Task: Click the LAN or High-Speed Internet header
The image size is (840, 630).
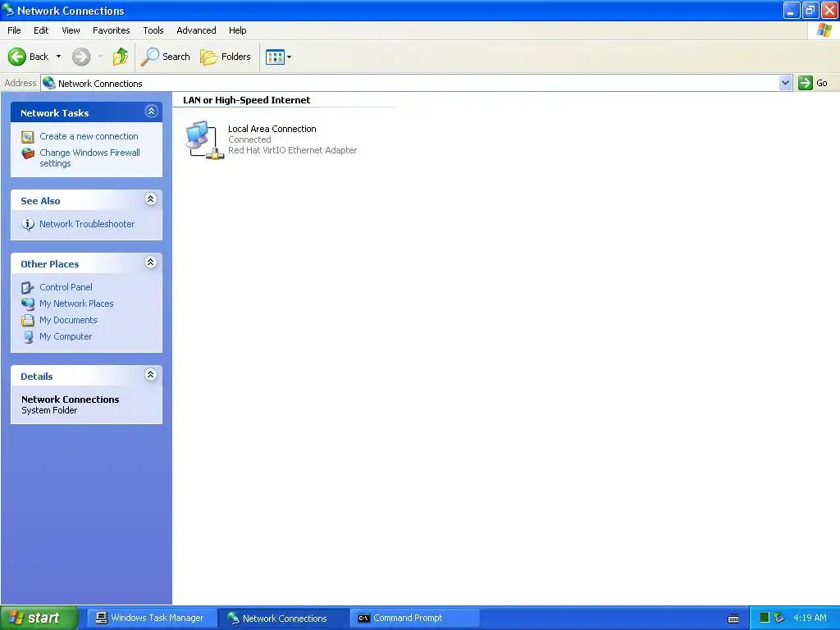Action: [246, 100]
